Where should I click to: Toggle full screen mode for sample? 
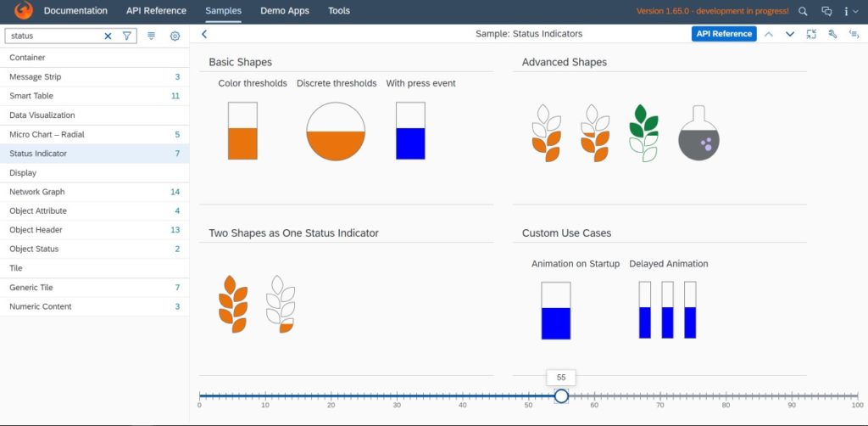coord(811,34)
